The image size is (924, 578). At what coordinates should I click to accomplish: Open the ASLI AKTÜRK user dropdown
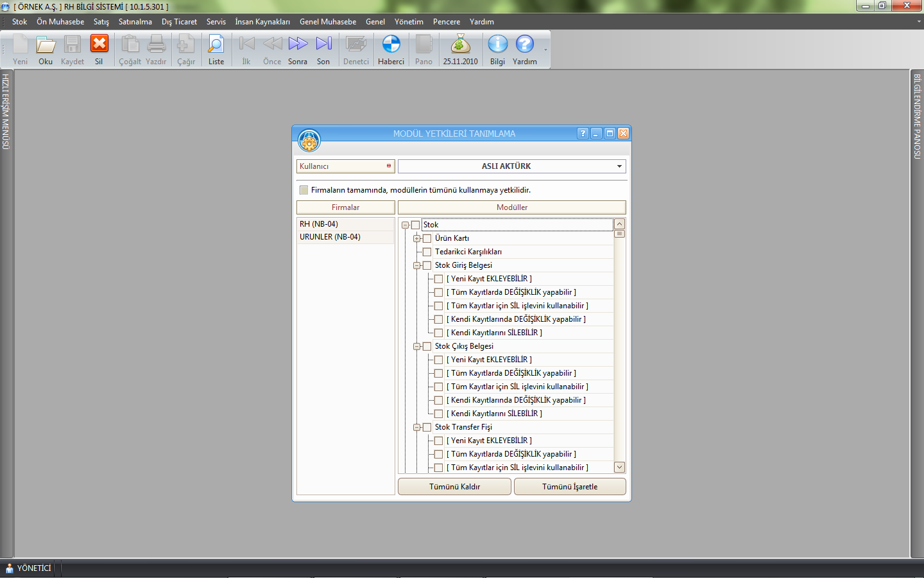pos(619,166)
